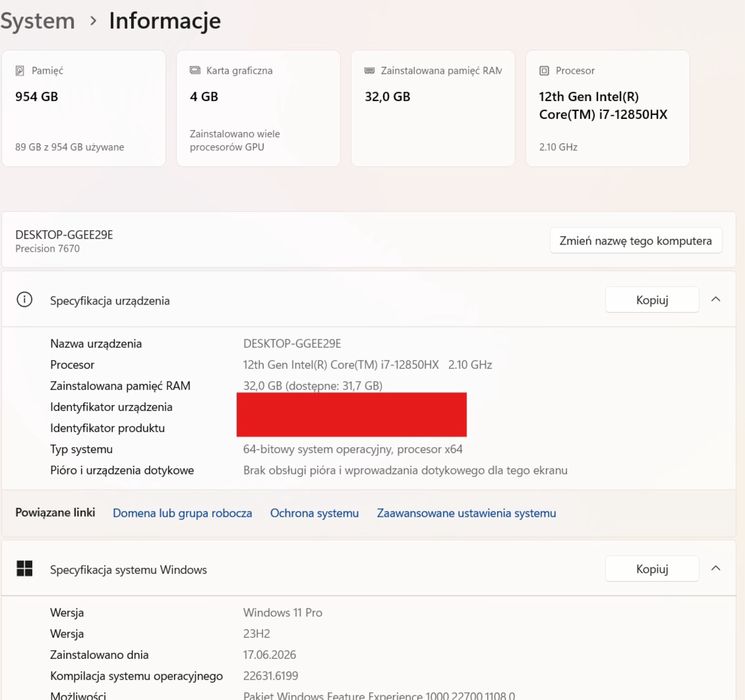The height and width of the screenshot is (700, 745).
Task: Open Zaawansowane ustawienia systemu link
Action: [467, 513]
